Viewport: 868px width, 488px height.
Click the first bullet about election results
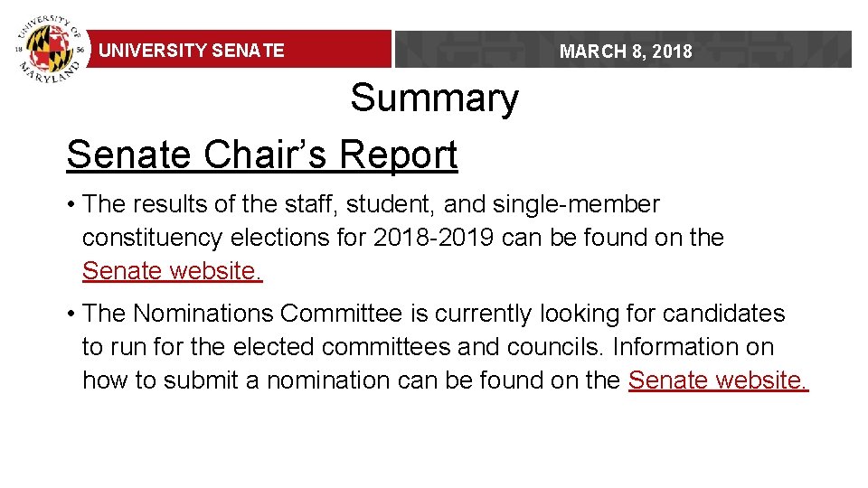pyautogui.click(x=403, y=238)
